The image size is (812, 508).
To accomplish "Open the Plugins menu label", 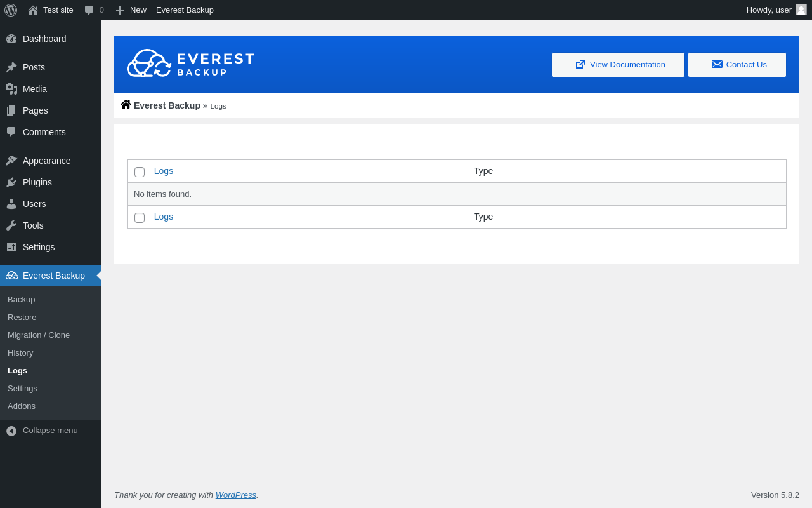I will click(x=37, y=182).
